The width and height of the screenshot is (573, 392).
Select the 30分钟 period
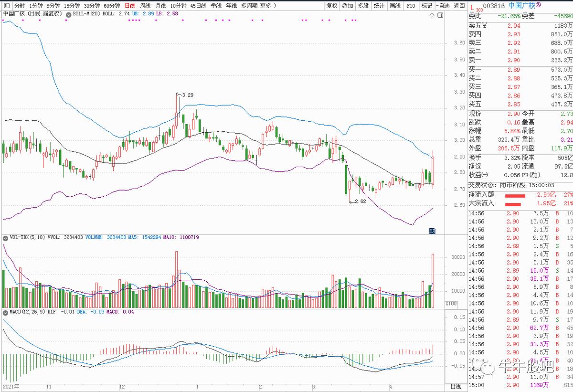92,6
